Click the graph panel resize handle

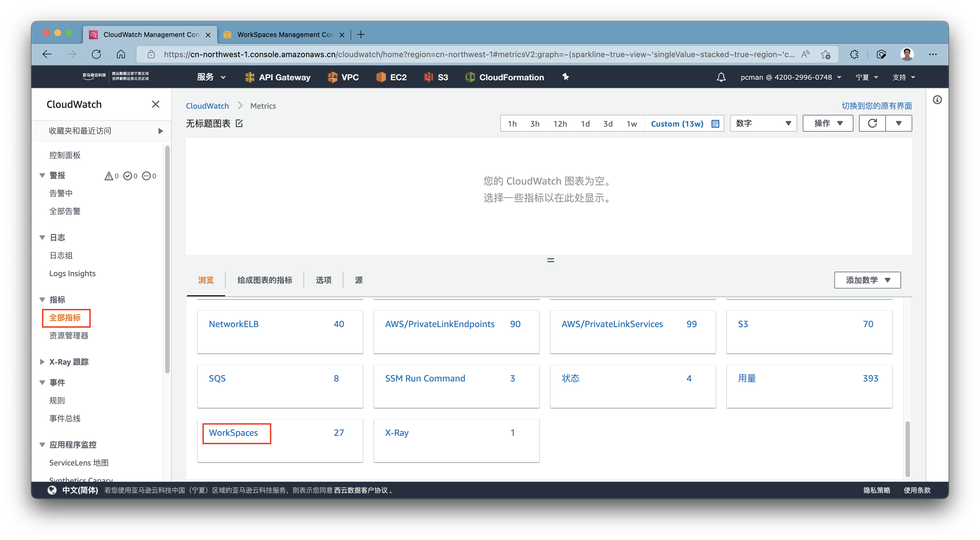(550, 260)
